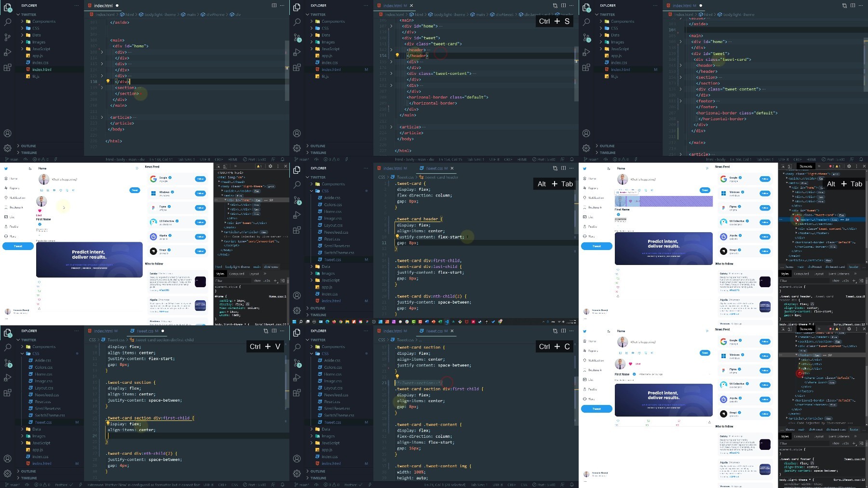This screenshot has width=868, height=488.
Task: Click Accounts icon in the Ctrl + V VS Code window
Action: (x=8, y=459)
